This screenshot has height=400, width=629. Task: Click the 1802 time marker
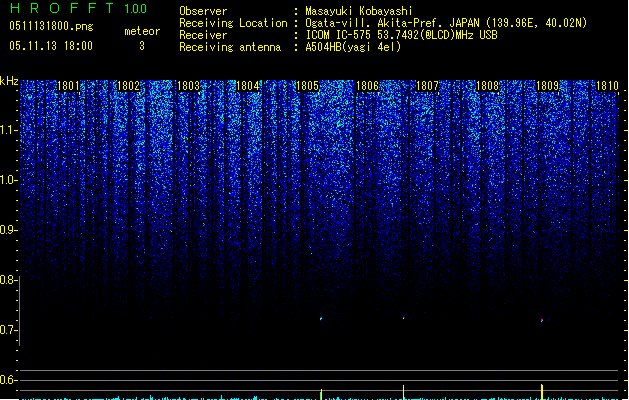pos(128,86)
